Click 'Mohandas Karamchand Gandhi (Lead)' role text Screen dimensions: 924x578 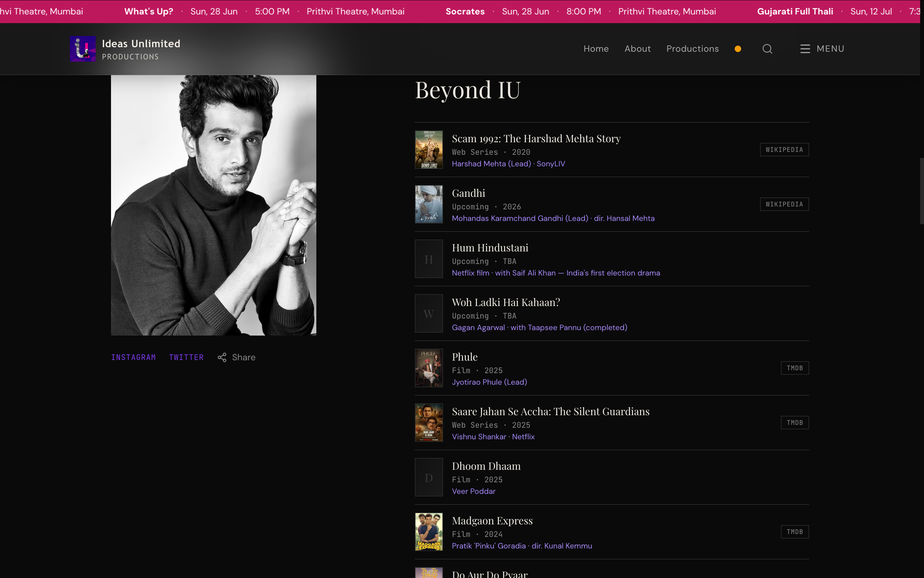coord(520,218)
